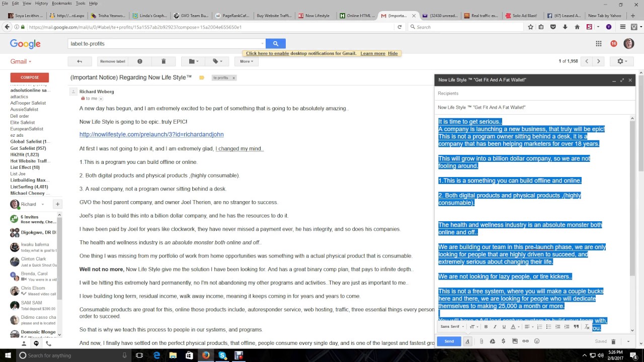Save to Pocket icon in Firefox toolbar

pos(553,27)
